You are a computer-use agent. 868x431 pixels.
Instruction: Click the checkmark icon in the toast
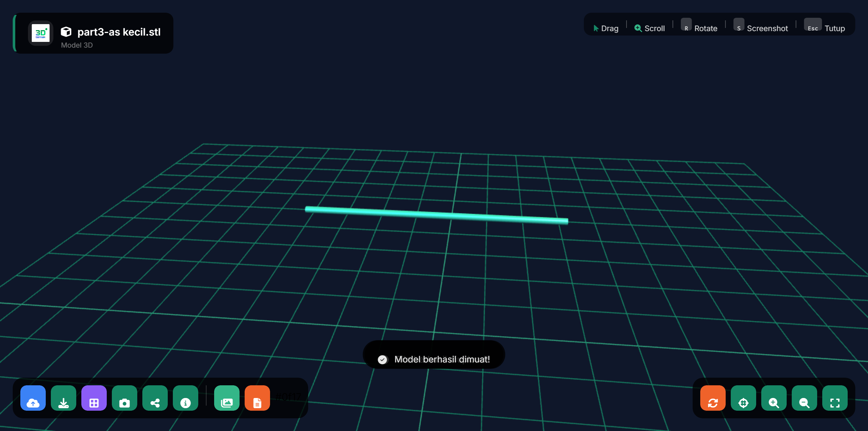click(x=382, y=360)
